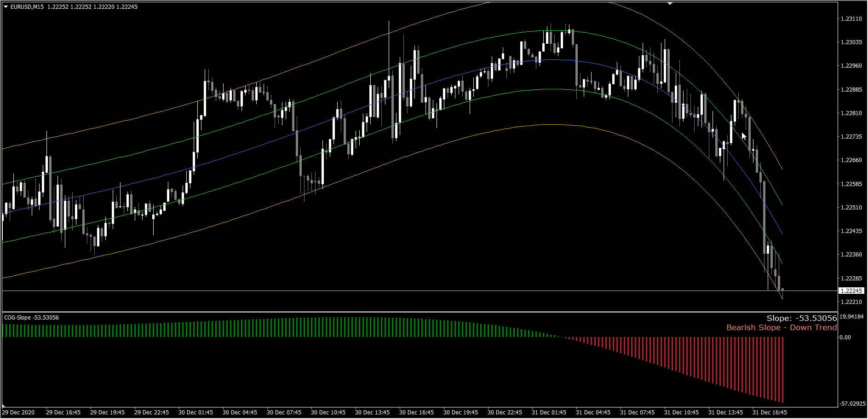The image size is (868, 419).
Task: Click the 31 Dec 07:45 time label
Action: click(x=638, y=413)
